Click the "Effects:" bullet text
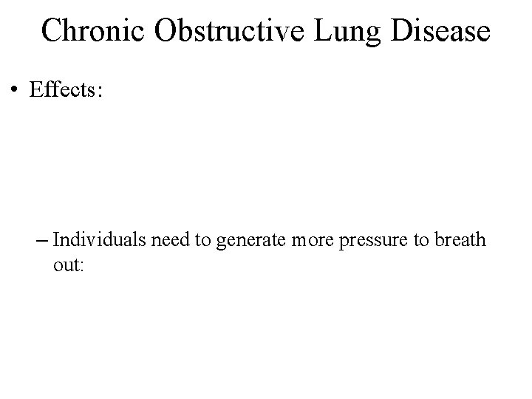Image resolution: width=532 pixels, height=399 pixels. pos(66,89)
